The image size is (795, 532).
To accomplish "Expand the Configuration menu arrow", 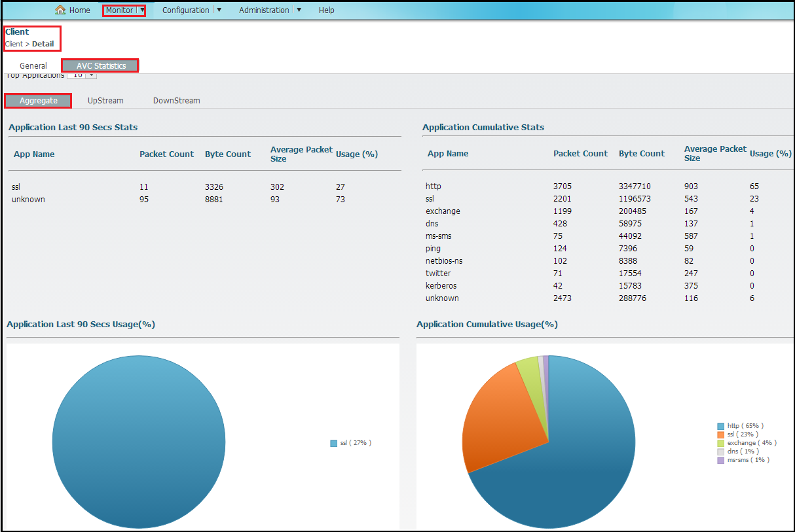I will [219, 10].
